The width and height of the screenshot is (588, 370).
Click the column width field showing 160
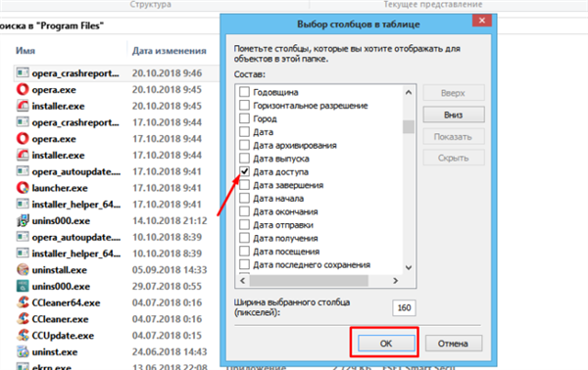point(404,307)
